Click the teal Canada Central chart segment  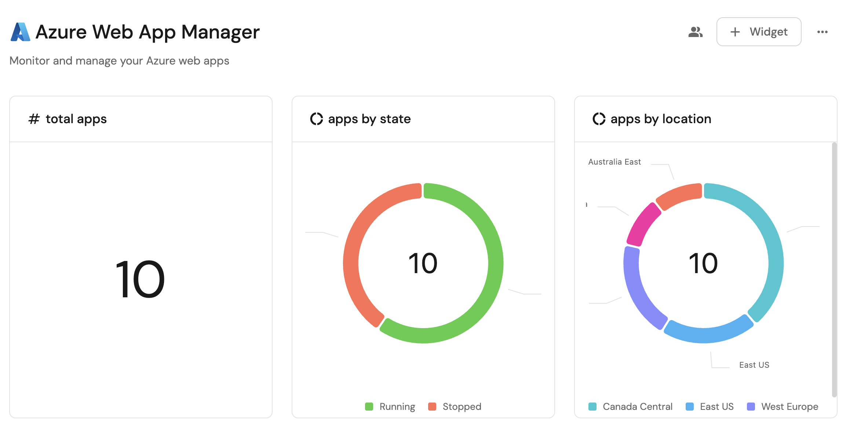(x=774, y=257)
